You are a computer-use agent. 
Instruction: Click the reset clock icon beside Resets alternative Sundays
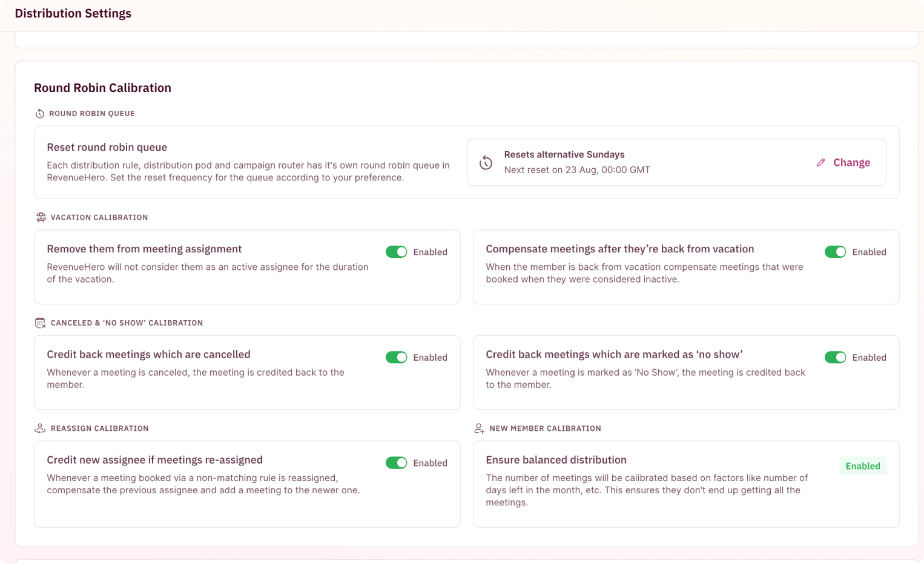point(486,162)
